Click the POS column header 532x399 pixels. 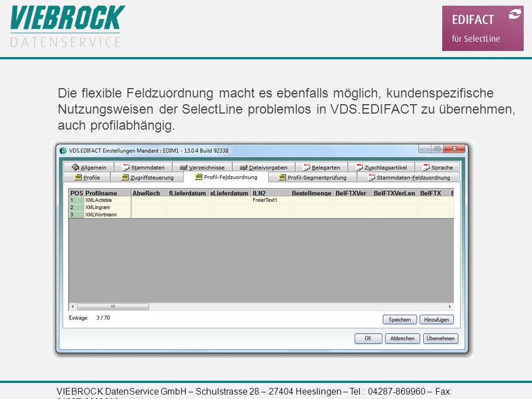(x=76, y=193)
